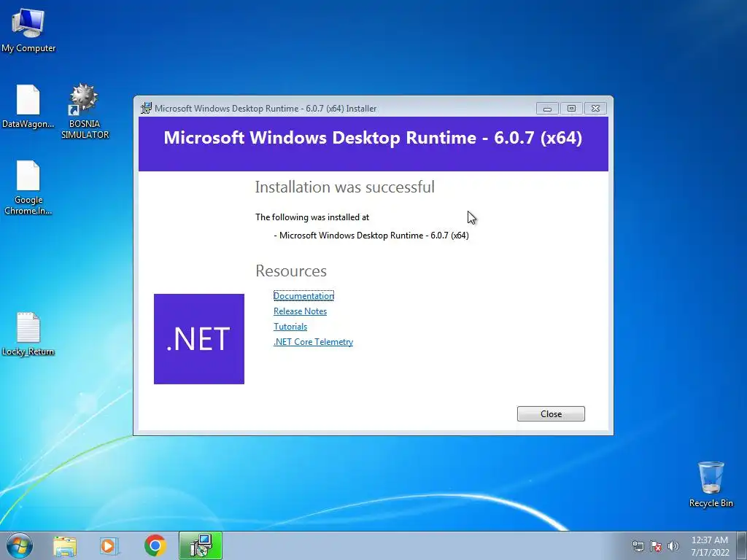The height and width of the screenshot is (560, 747).
Task: Select the BOSNIA SIMULATOR shortcut icon
Action: (x=85, y=111)
